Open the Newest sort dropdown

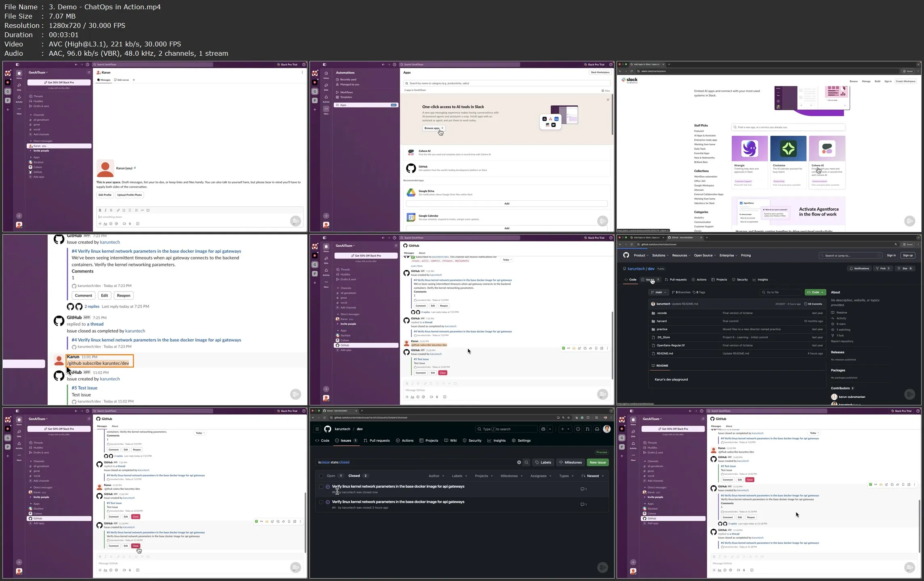(x=592, y=476)
